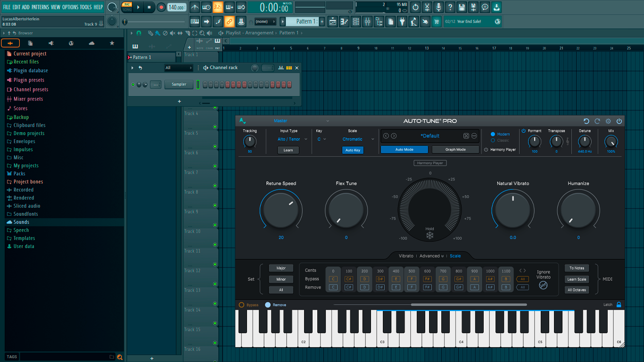The width and height of the screenshot is (644, 362).
Task: Click the Set Major button
Action: (x=281, y=268)
